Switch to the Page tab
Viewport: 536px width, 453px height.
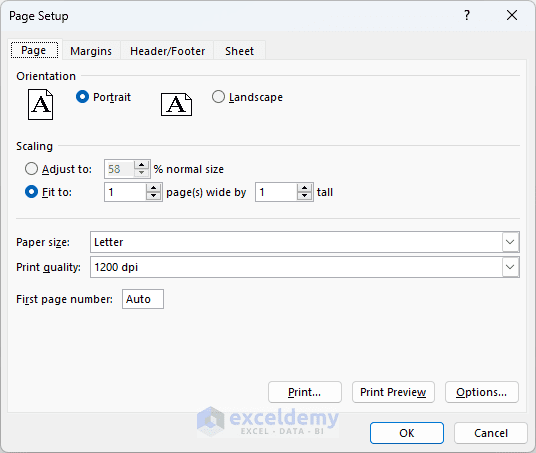click(34, 50)
